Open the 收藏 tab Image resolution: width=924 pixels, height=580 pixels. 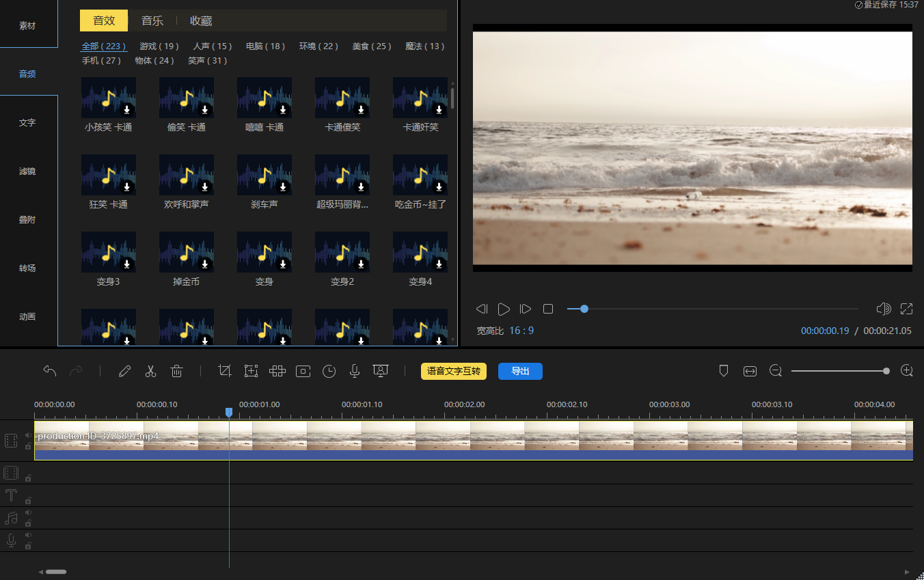point(201,20)
